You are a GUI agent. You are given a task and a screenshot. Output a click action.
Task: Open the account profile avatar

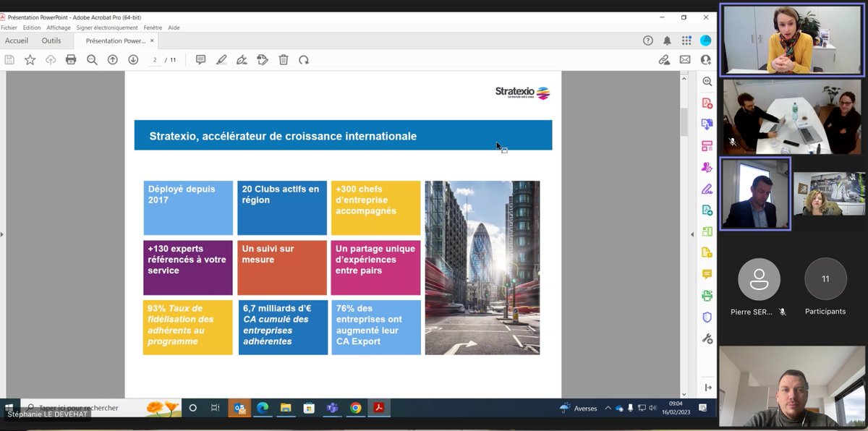pos(705,40)
